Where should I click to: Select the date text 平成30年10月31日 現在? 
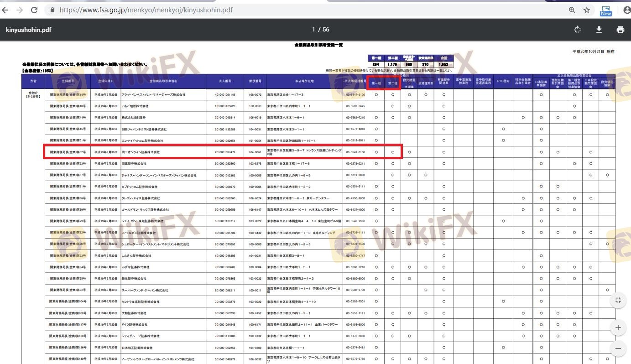point(593,52)
